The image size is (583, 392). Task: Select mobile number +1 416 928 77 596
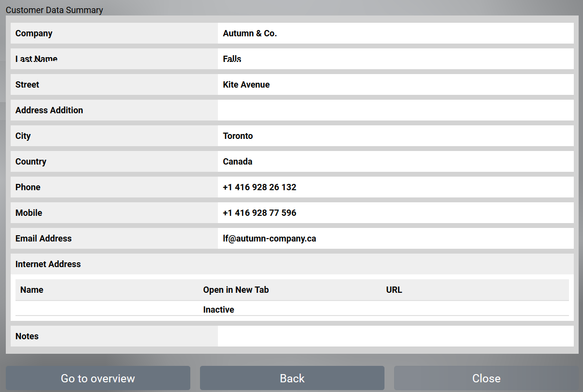click(x=260, y=213)
